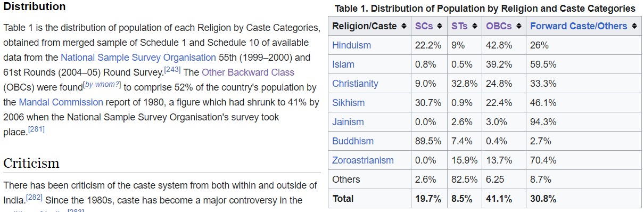
Task: Open the Zoroastrianism table link
Action: tap(363, 160)
